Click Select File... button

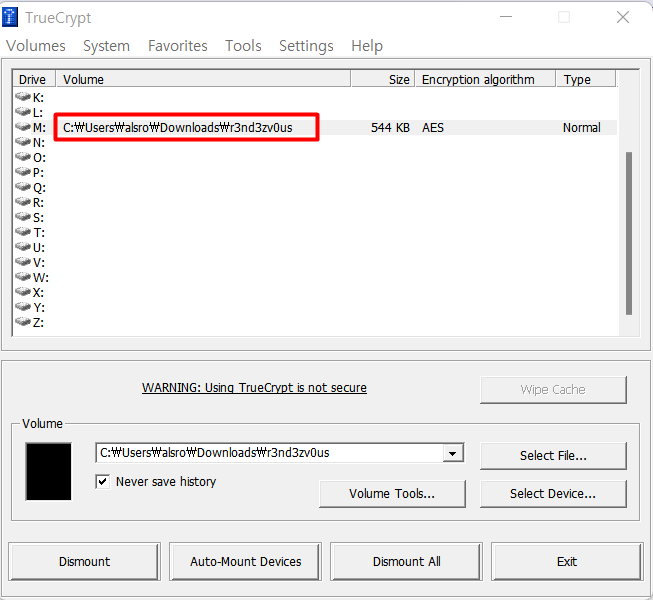(x=553, y=456)
